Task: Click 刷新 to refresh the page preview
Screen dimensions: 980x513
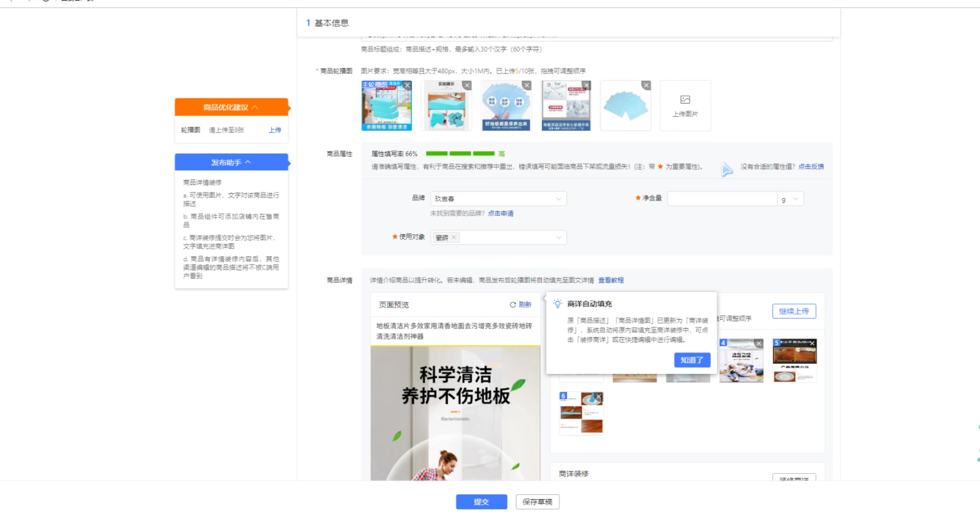Action: coord(521,305)
